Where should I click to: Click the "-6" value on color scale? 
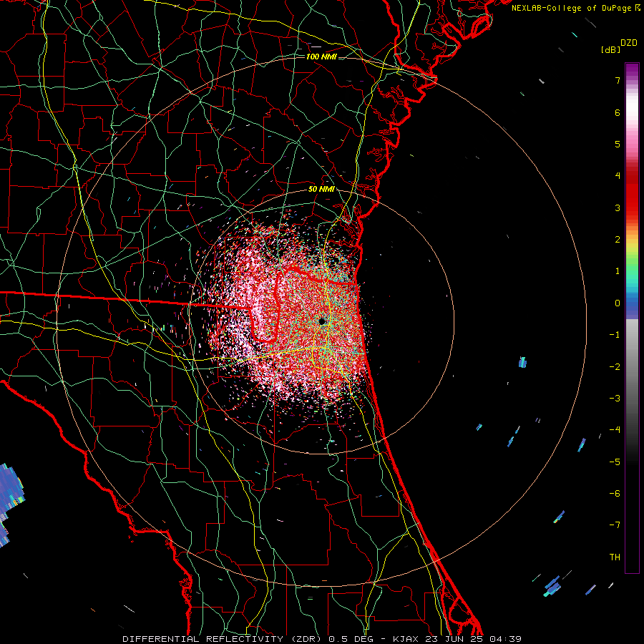point(615,494)
